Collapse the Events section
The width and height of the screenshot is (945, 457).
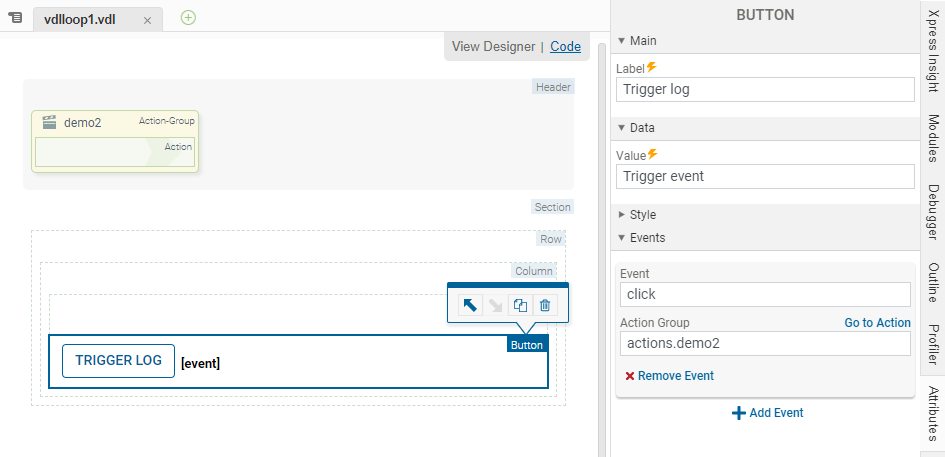tap(621, 238)
